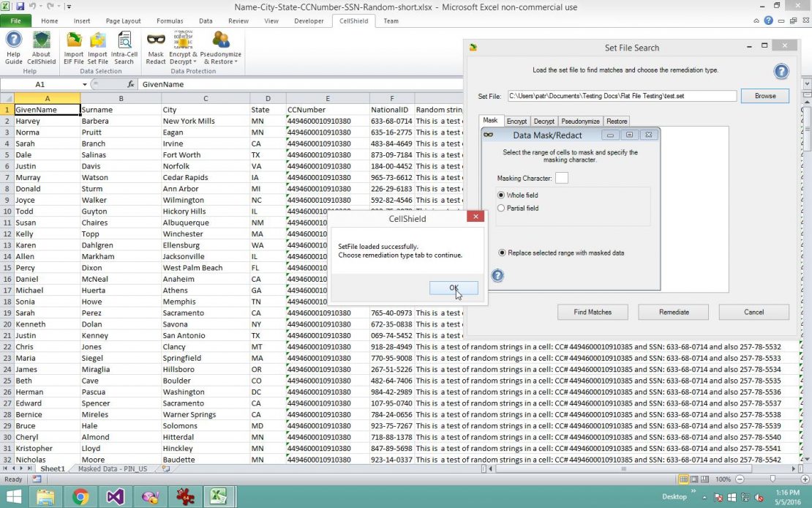Close the CellShield message box
The width and height of the screenshot is (812, 508).
[x=475, y=216]
